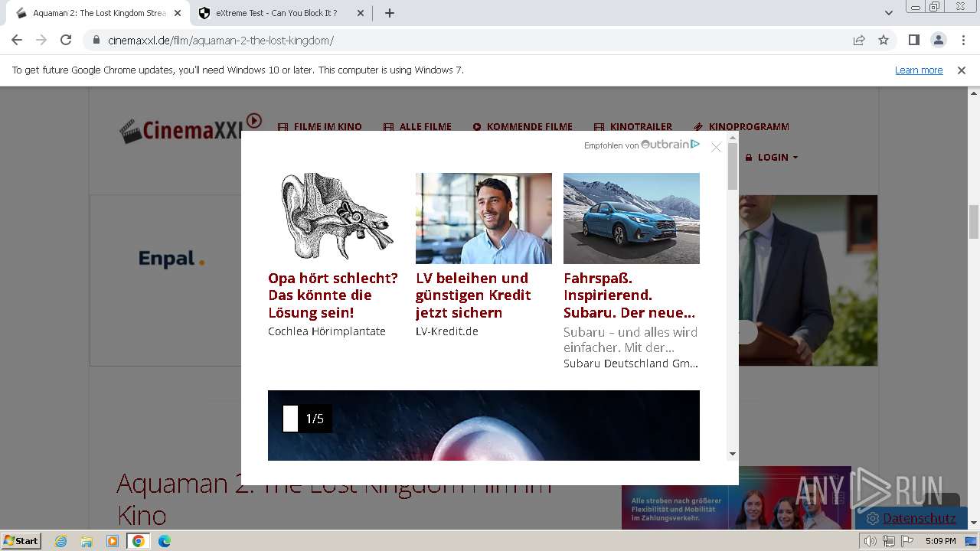Screen dimensions: 980x551
Task: Launch Microsoft Edge from taskbar
Action: tap(164, 541)
